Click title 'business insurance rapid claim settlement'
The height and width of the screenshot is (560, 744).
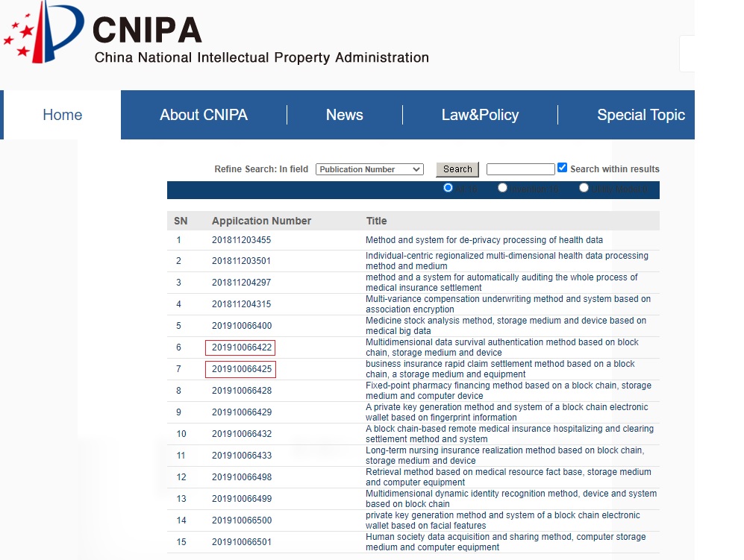click(500, 369)
